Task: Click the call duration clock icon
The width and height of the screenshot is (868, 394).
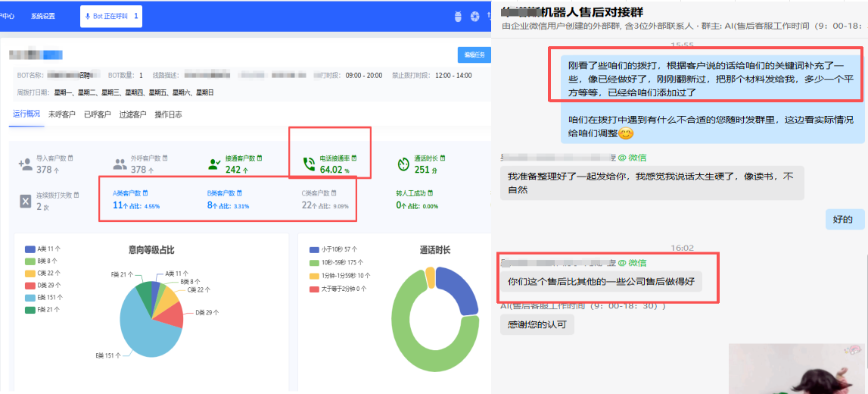Action: (x=403, y=164)
